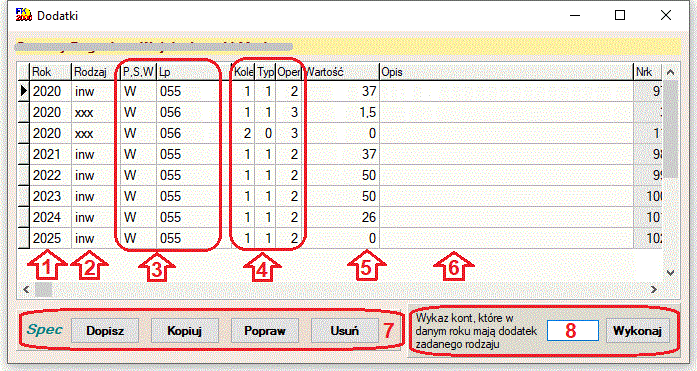Screen dimensions: 697x371
Task: Click the Rodzaj column header
Action: (96, 72)
